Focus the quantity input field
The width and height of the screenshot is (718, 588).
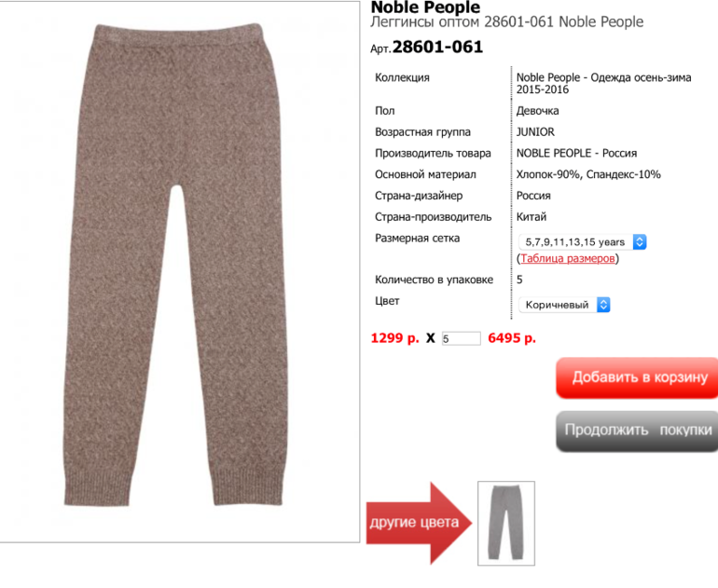click(462, 338)
